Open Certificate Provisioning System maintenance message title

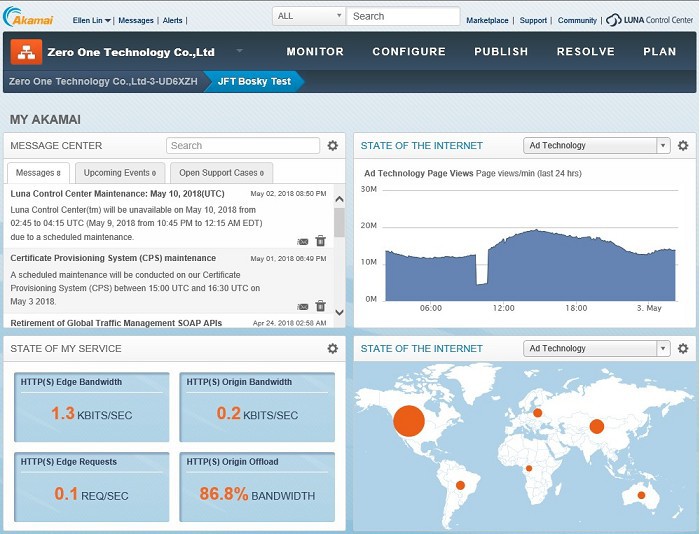[x=113, y=258]
